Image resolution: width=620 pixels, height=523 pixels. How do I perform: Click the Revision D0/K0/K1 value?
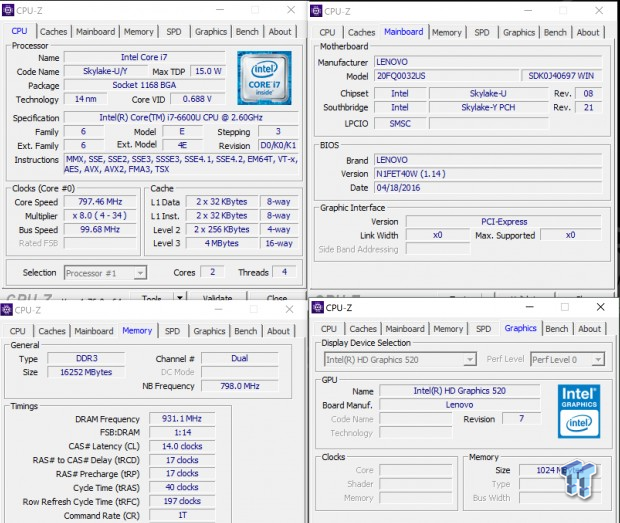click(x=278, y=145)
